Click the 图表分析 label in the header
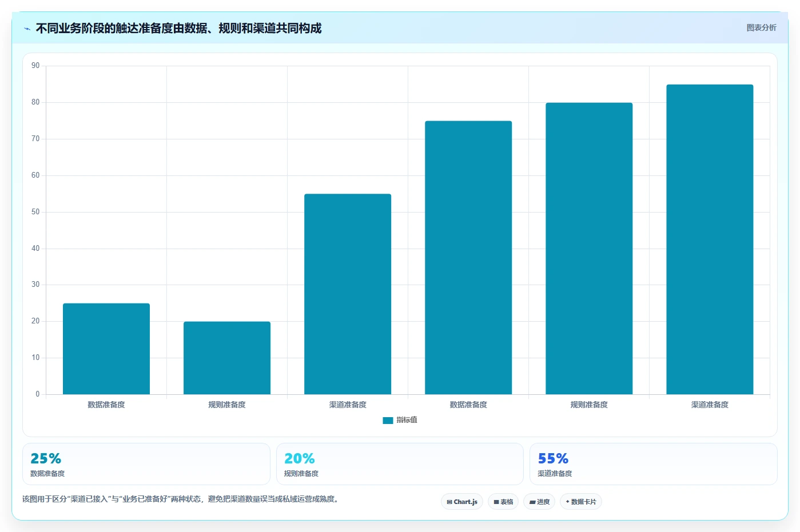 point(761,27)
